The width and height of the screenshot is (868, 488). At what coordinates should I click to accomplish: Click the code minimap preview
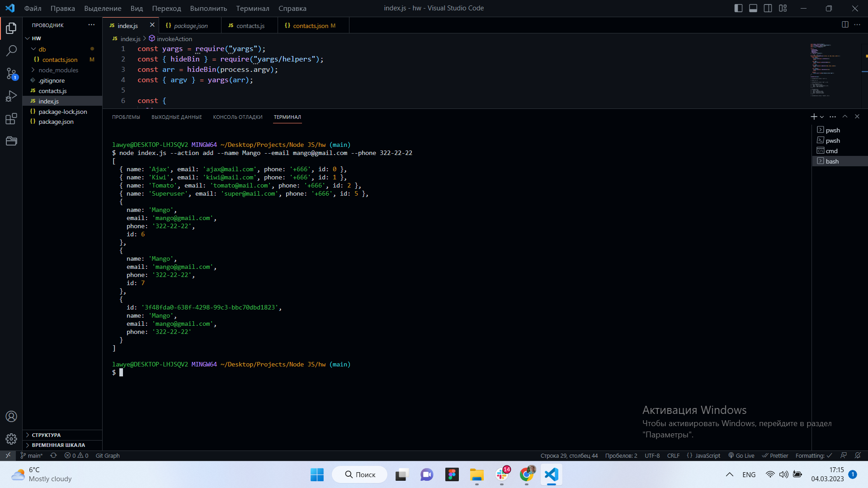coord(826,70)
